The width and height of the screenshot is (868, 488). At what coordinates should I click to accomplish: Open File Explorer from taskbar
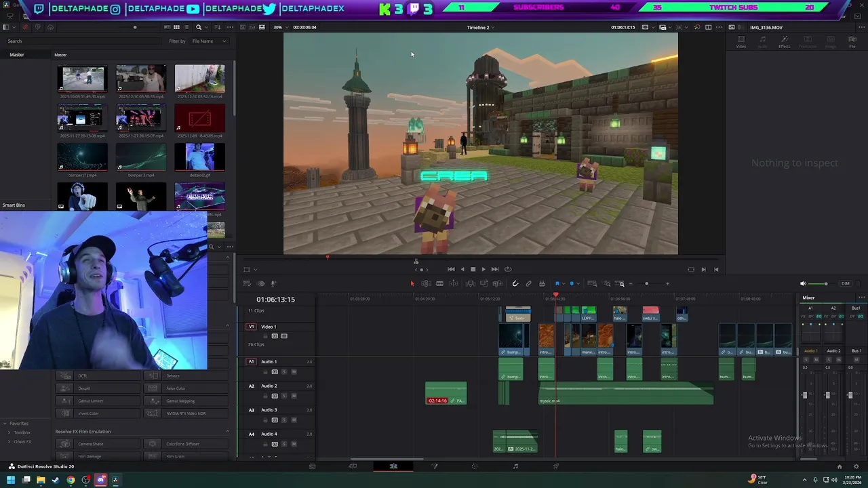tap(41, 481)
